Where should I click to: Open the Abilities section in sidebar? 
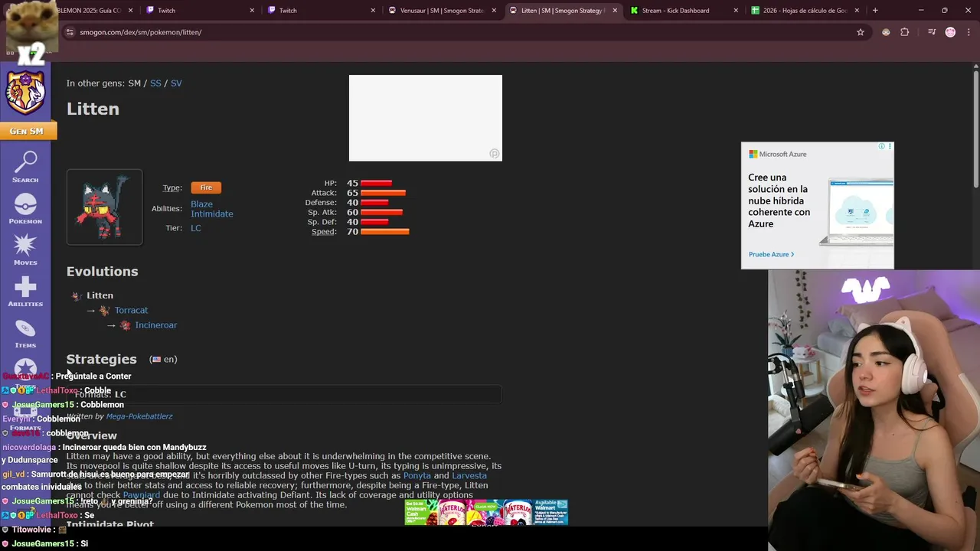[25, 291]
